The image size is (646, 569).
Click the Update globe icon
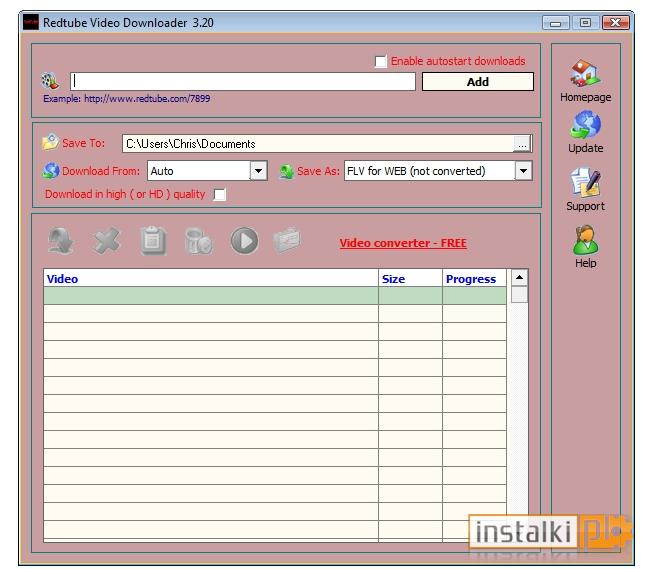585,125
